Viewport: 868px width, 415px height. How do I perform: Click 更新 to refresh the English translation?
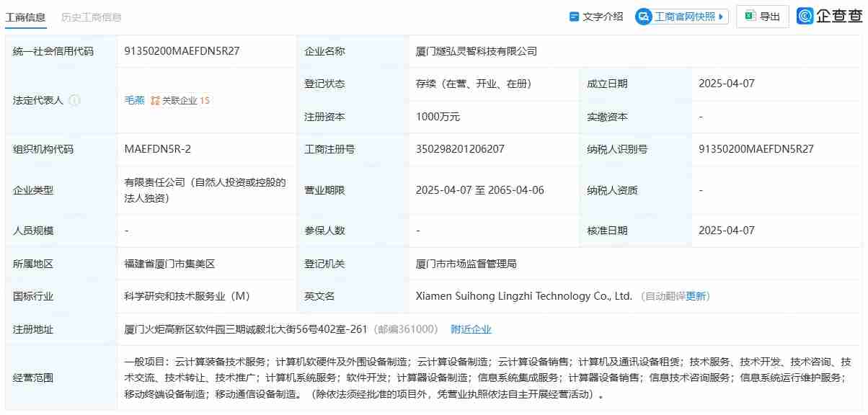(x=694, y=295)
